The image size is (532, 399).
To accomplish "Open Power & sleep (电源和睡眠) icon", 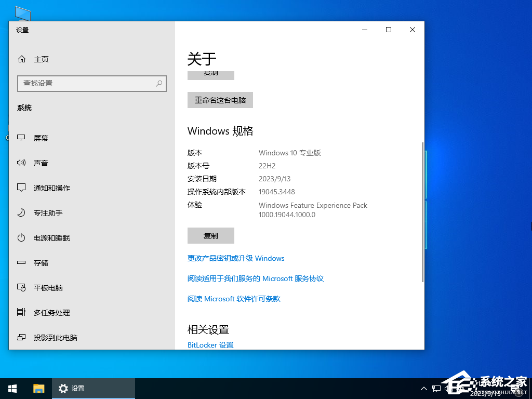I will (x=21, y=237).
